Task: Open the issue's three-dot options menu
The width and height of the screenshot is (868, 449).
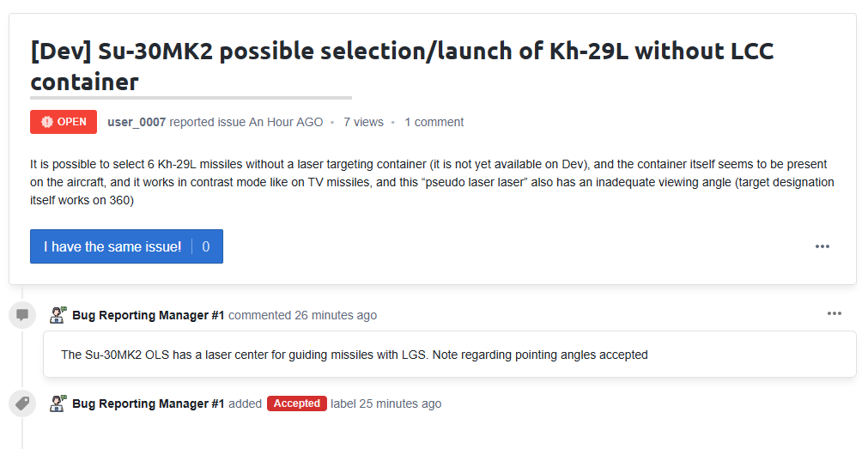Action: click(x=822, y=246)
